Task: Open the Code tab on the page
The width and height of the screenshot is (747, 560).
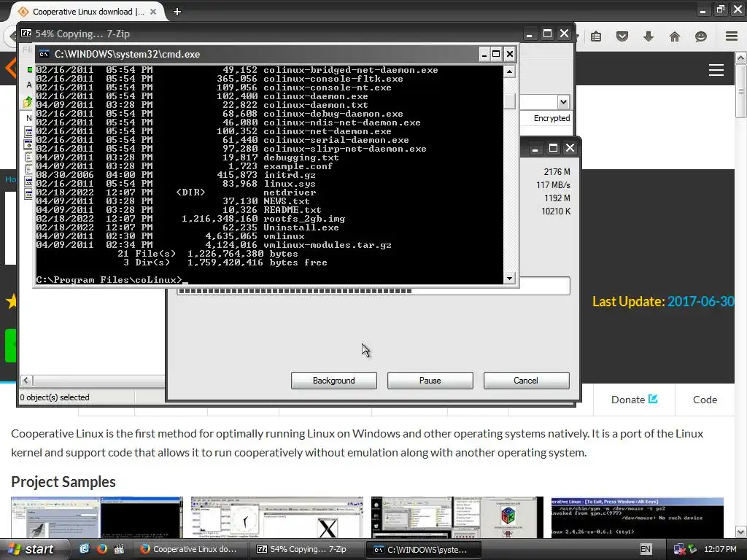Action: coord(705,400)
